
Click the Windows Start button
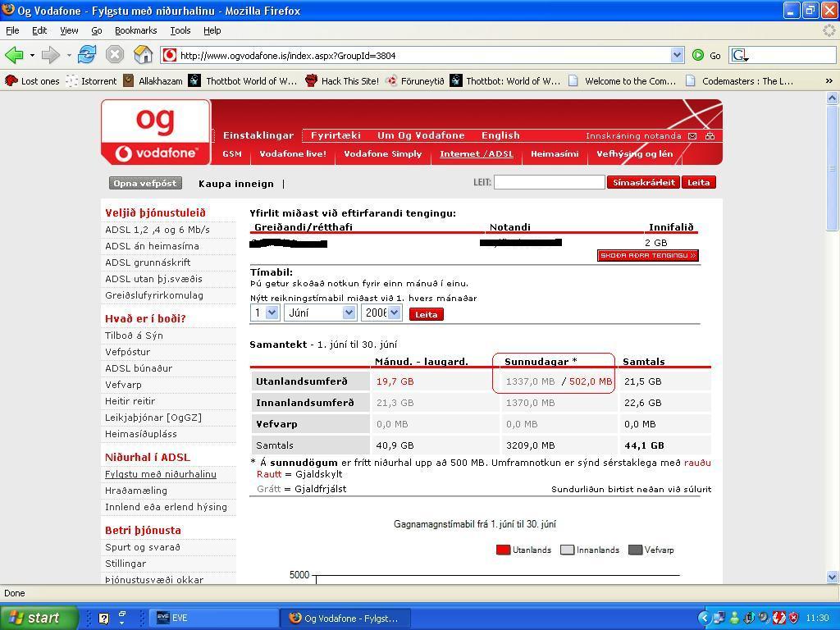[39, 618]
